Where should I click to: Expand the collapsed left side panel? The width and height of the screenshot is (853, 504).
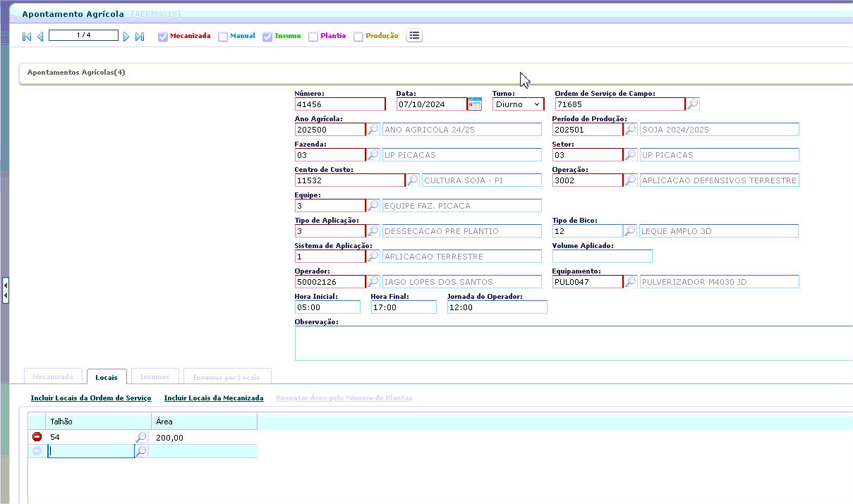tap(5, 290)
